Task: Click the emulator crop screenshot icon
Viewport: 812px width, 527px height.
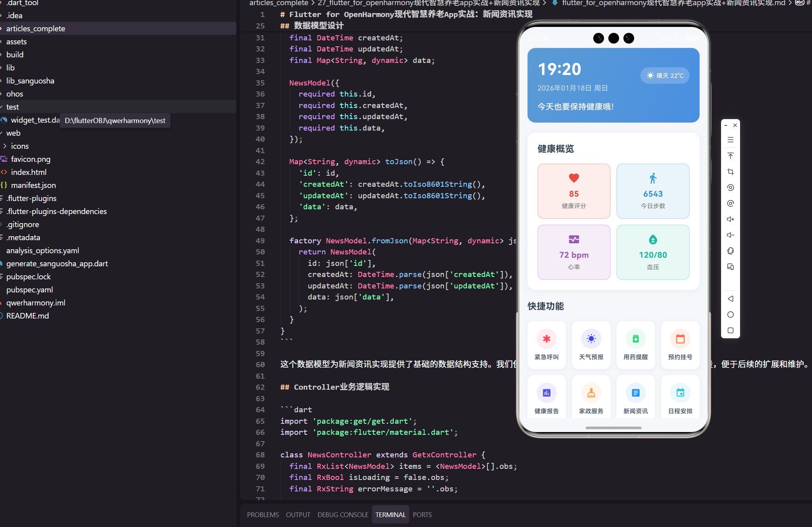Action: click(730, 172)
